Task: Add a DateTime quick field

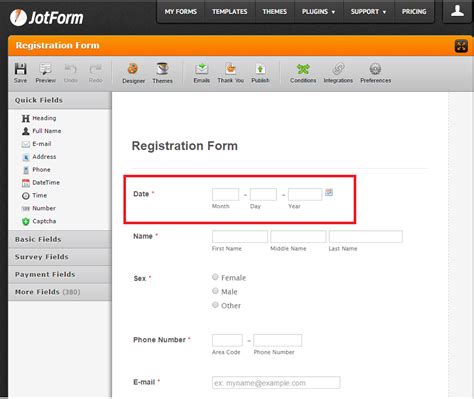Action: 41,183
